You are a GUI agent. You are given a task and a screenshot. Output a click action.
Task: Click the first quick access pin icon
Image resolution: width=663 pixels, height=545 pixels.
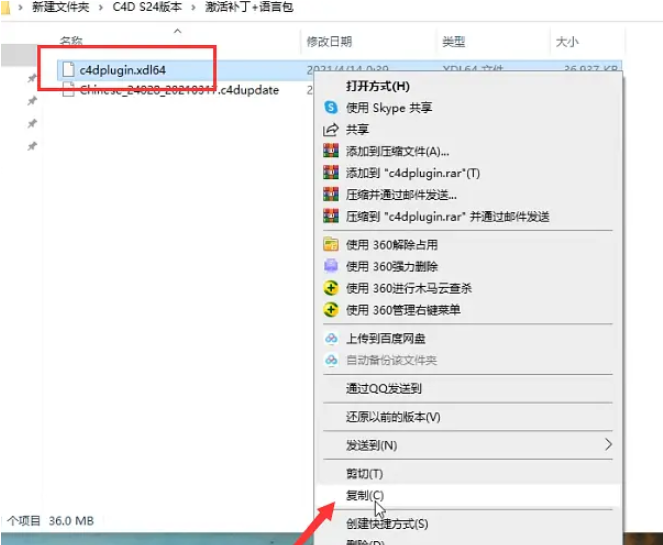pyautogui.click(x=32, y=78)
